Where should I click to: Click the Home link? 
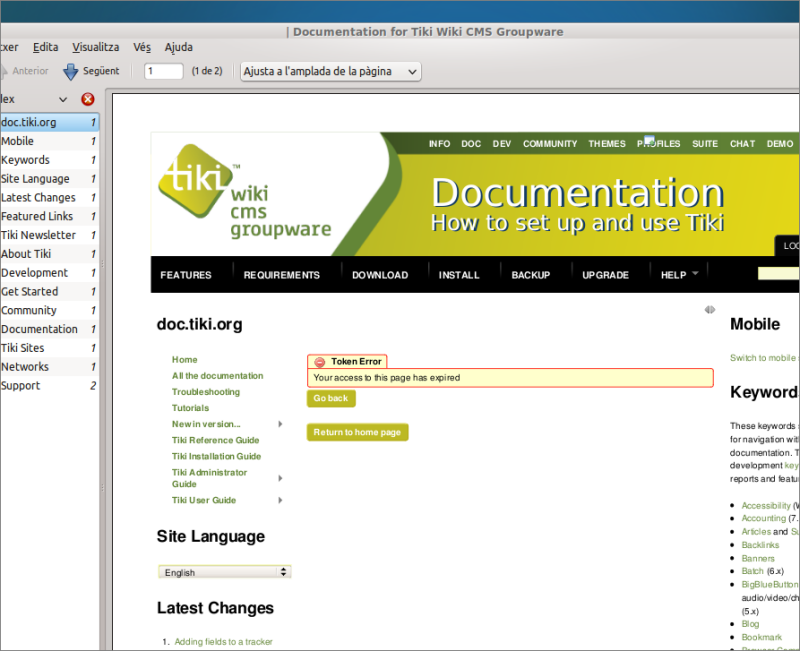tap(185, 360)
